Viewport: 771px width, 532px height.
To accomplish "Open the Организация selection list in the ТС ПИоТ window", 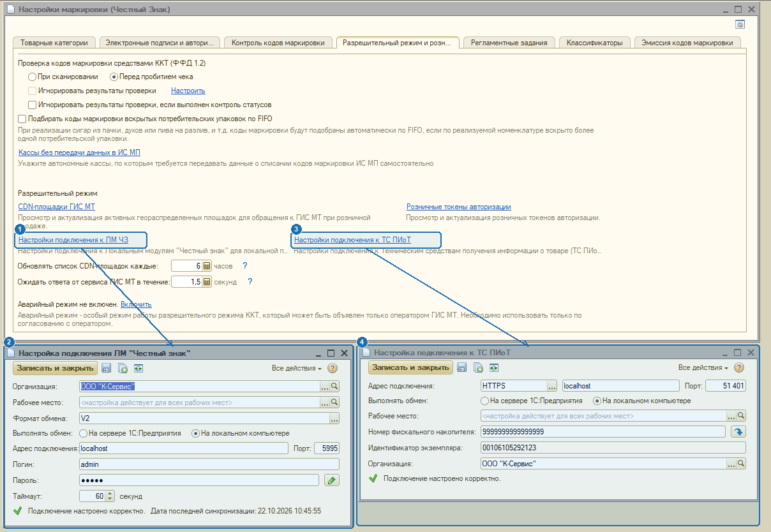I will [x=731, y=464].
